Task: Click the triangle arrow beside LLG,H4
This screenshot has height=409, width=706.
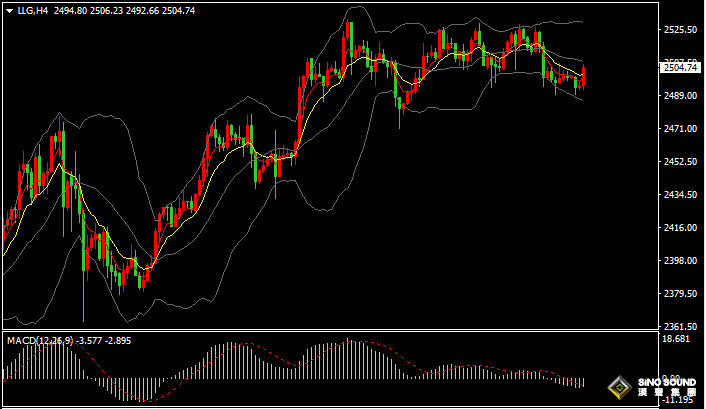Action: (7, 10)
